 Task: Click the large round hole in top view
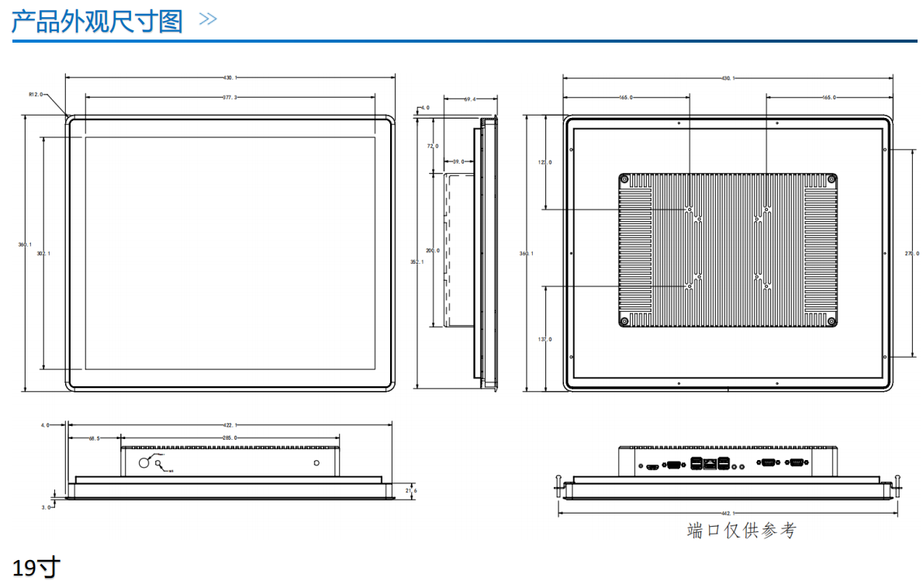pyautogui.click(x=145, y=462)
